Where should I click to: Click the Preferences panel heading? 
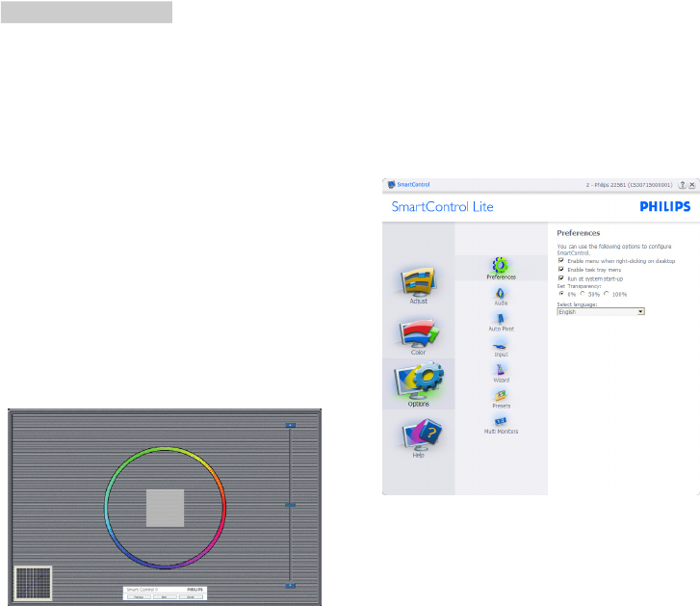click(x=578, y=233)
